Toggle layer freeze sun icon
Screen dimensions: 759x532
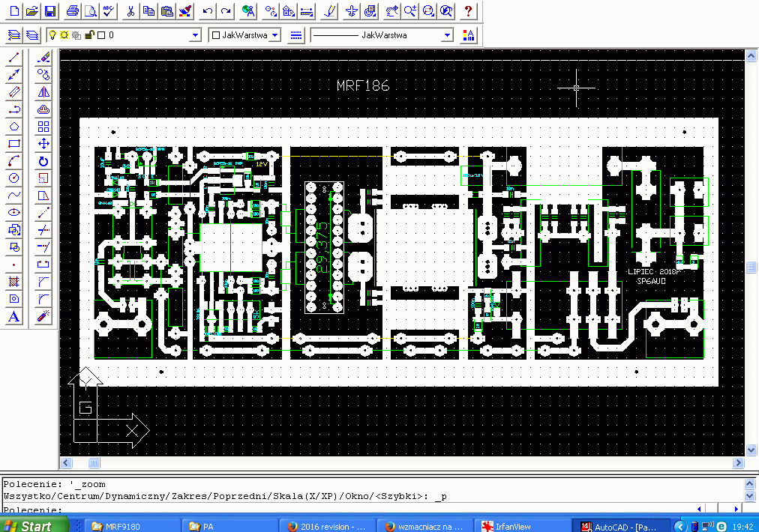[x=64, y=35]
